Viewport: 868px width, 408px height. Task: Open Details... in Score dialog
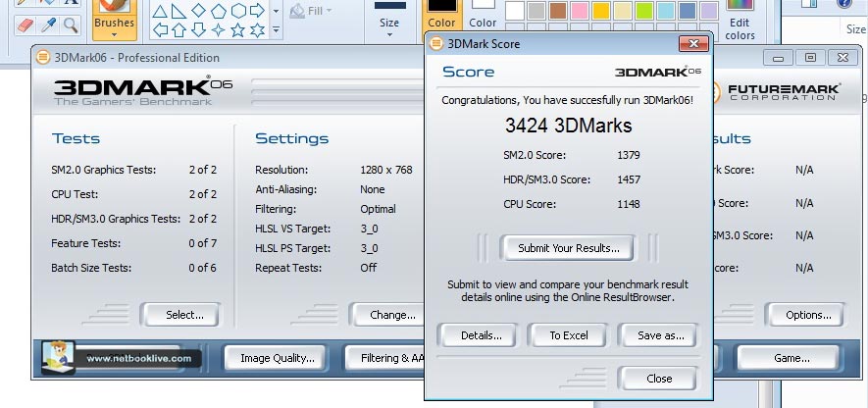pyautogui.click(x=478, y=335)
